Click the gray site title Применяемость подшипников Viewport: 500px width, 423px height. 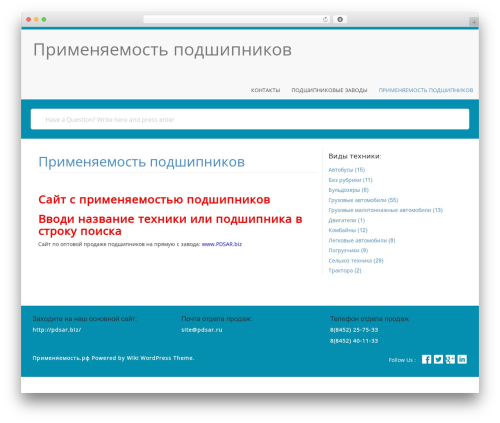162,50
